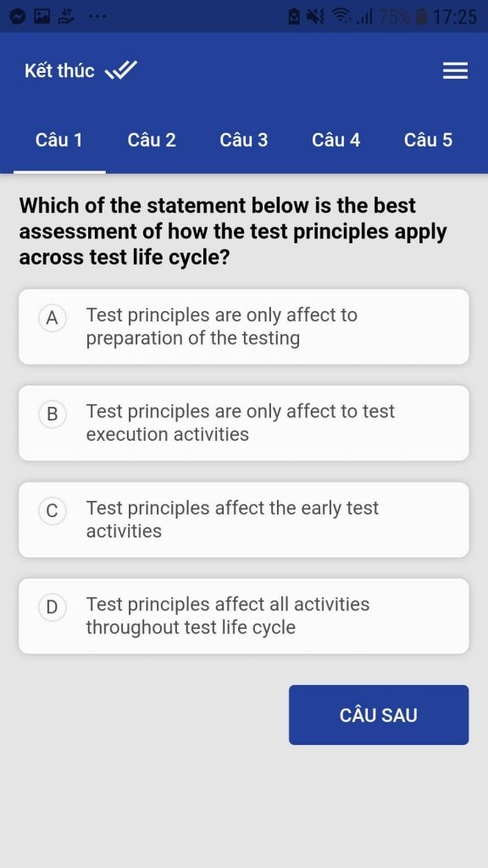Tap the download notification icon in status bar
The width and height of the screenshot is (488, 868).
coord(68,17)
